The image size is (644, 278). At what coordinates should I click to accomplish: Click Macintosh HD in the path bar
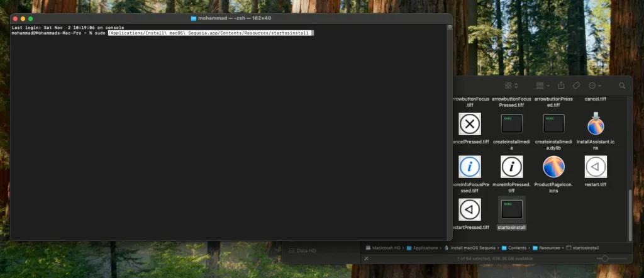click(383, 248)
